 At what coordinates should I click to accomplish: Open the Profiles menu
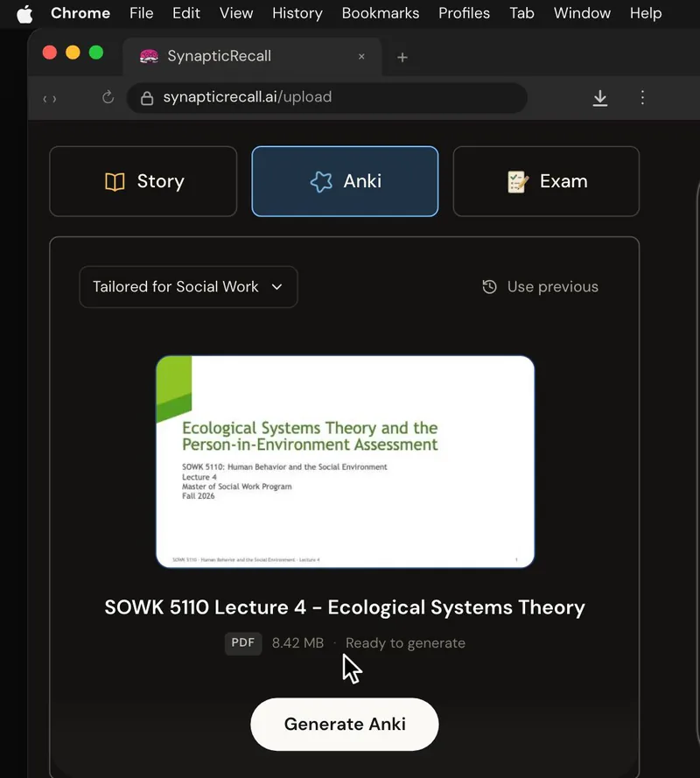click(464, 13)
